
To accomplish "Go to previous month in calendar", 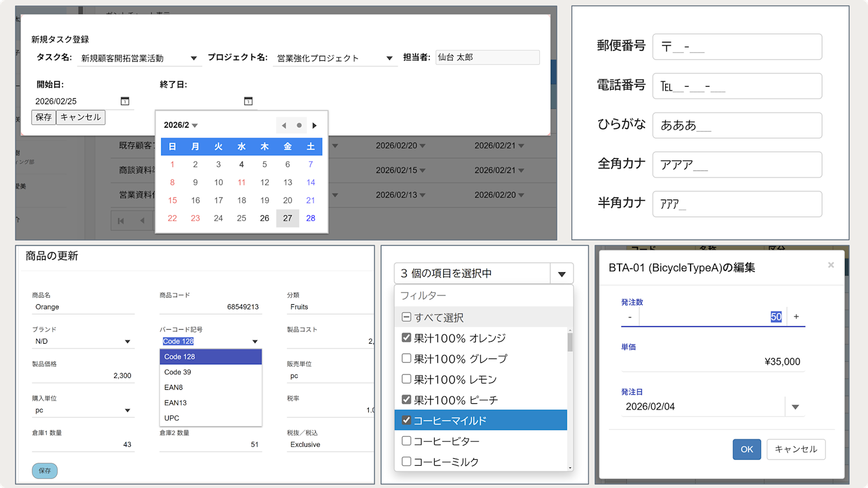I will (x=284, y=125).
